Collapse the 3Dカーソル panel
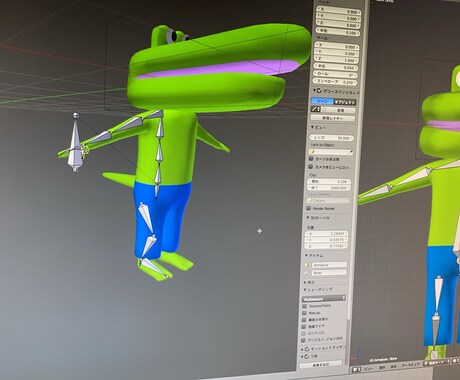 point(308,218)
